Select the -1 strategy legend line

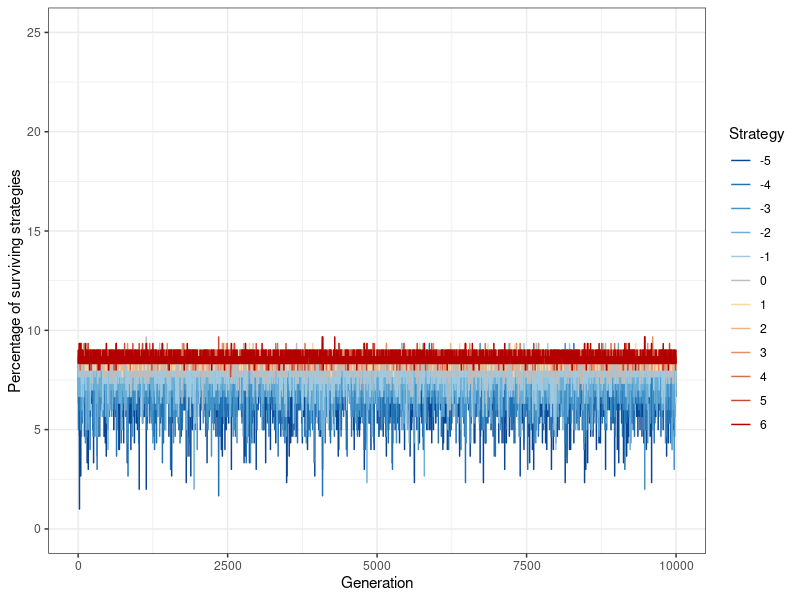coord(740,257)
